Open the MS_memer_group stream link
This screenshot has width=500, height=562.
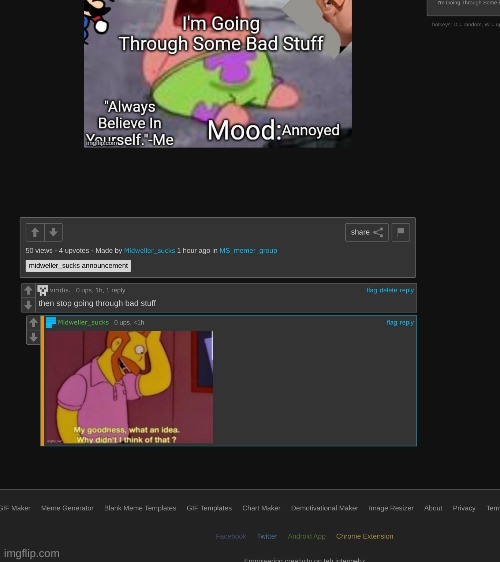tap(248, 251)
